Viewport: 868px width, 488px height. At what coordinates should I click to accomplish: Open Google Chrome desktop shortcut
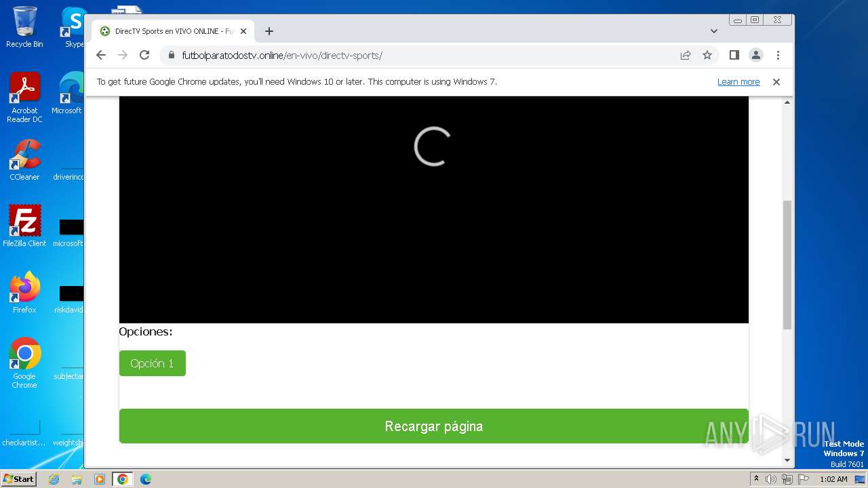(x=24, y=363)
